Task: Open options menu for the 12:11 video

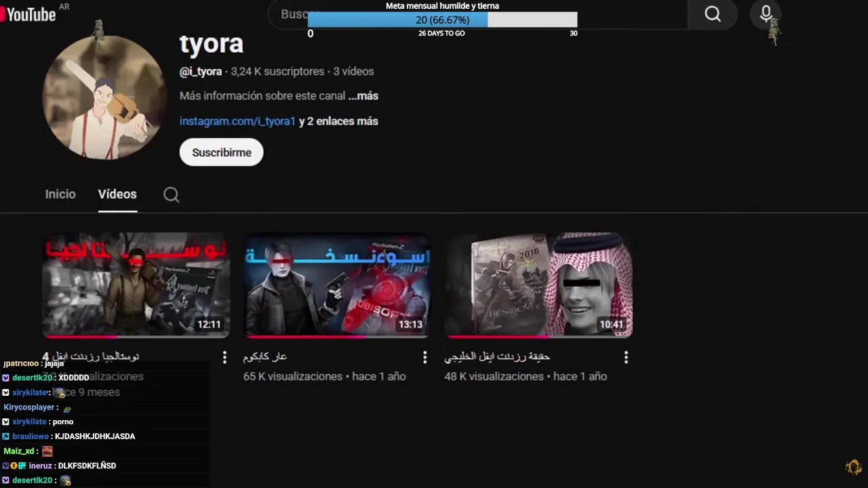Action: [224, 357]
